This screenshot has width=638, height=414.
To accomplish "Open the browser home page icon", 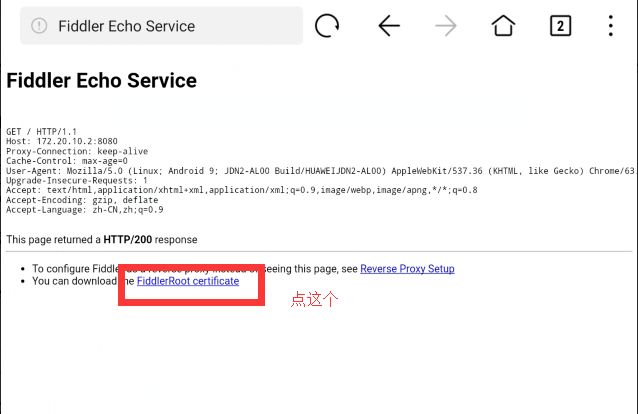I will 503,26.
